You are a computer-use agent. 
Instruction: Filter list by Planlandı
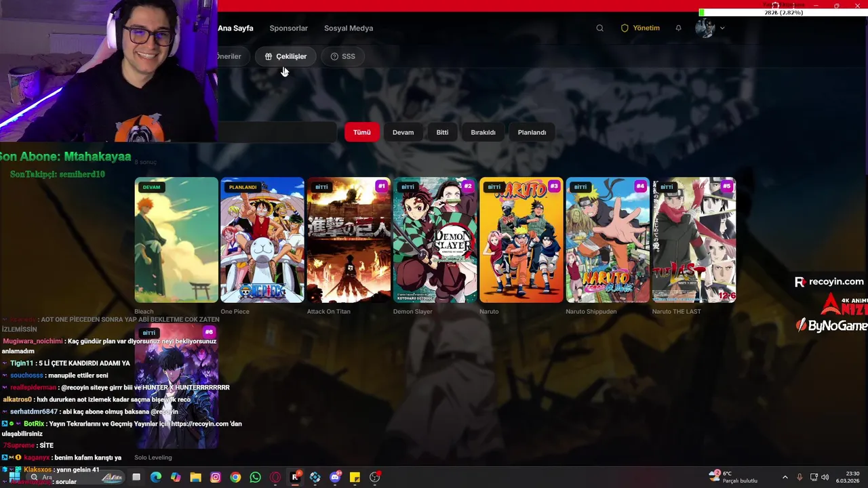click(x=532, y=132)
